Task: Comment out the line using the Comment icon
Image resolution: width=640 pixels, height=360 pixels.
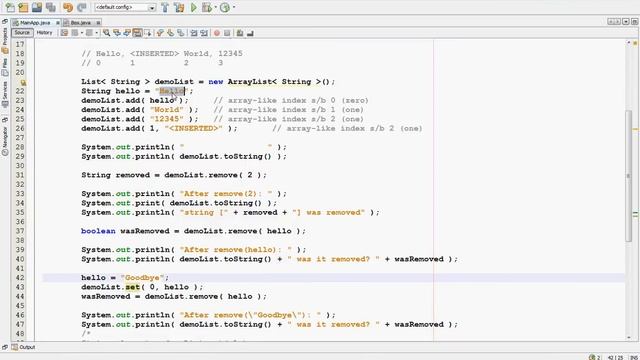Action: [x=240, y=33]
